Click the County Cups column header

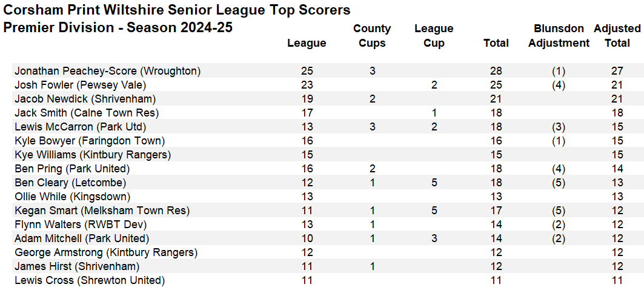pyautogui.click(x=372, y=36)
